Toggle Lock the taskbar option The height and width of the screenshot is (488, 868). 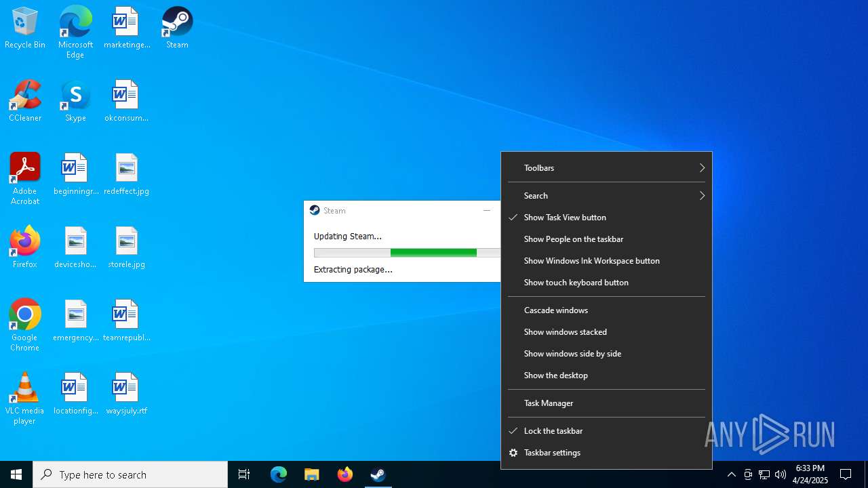click(606, 431)
